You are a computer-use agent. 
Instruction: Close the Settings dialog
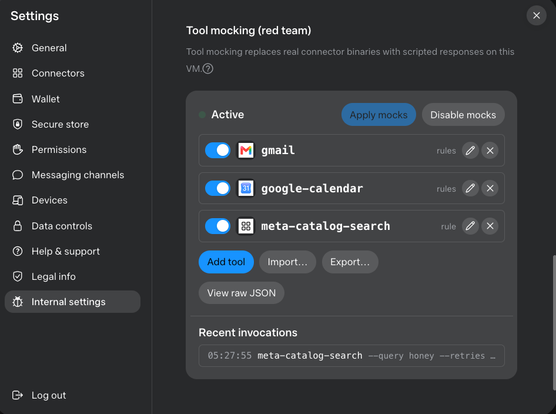tap(536, 16)
